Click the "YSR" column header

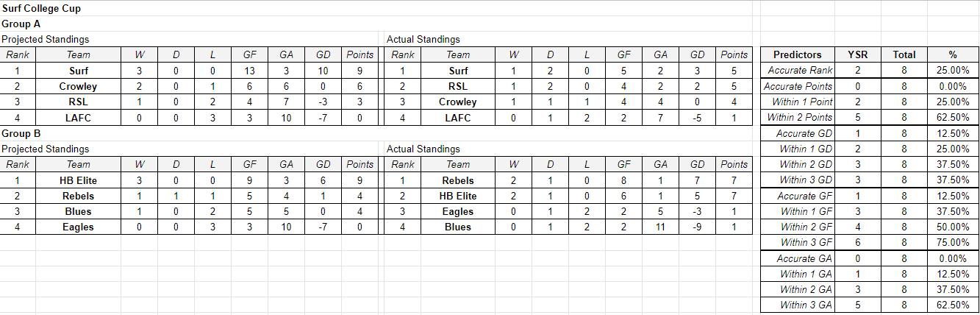tap(857, 54)
